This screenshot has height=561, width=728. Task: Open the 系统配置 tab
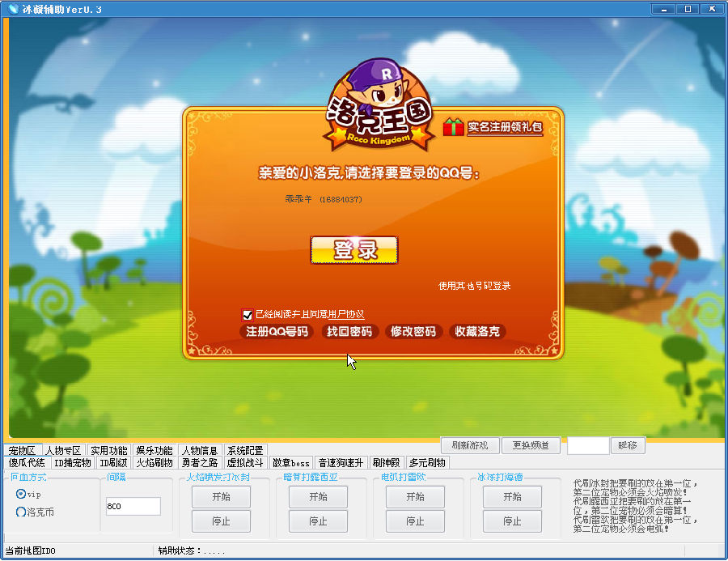[244, 451]
